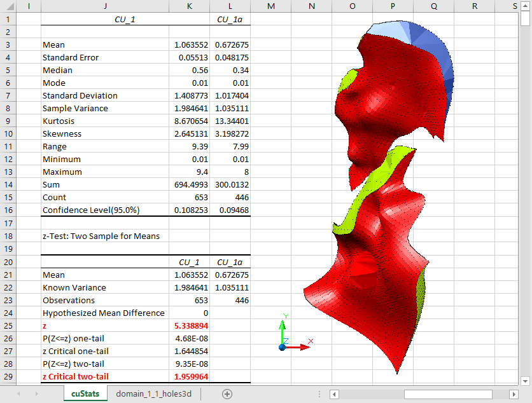Click the tab bar resize handle dots
The image size is (532, 403).
tap(319, 394)
